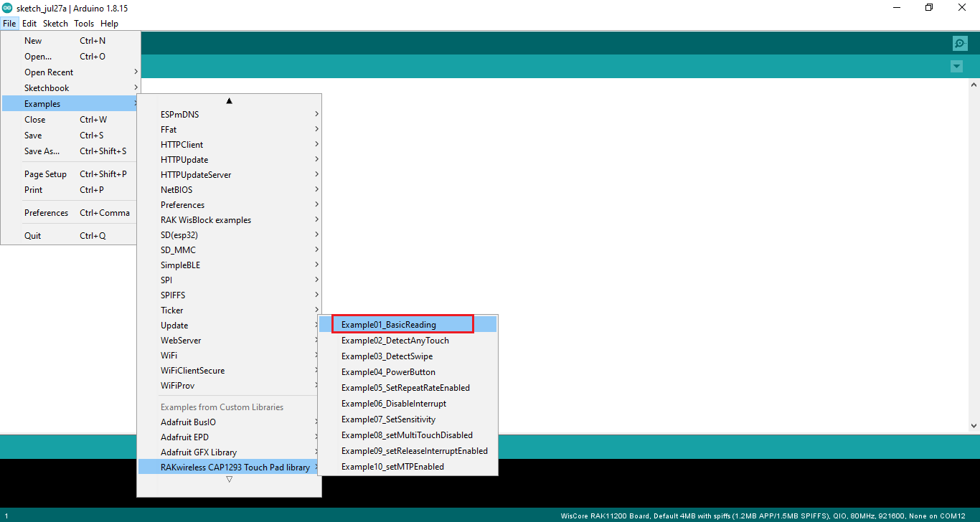Expand the Preferences examples submenu
The image size is (980, 522).
(229, 205)
